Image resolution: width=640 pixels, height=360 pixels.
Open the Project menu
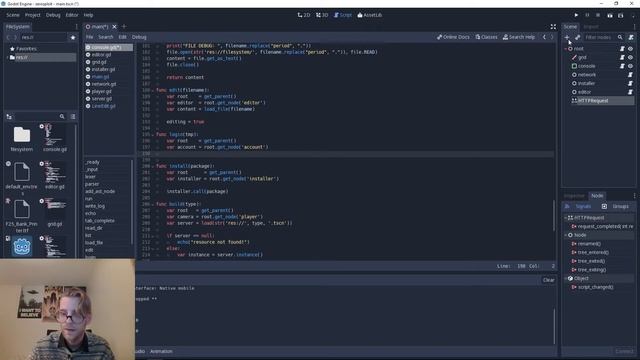(x=33, y=15)
